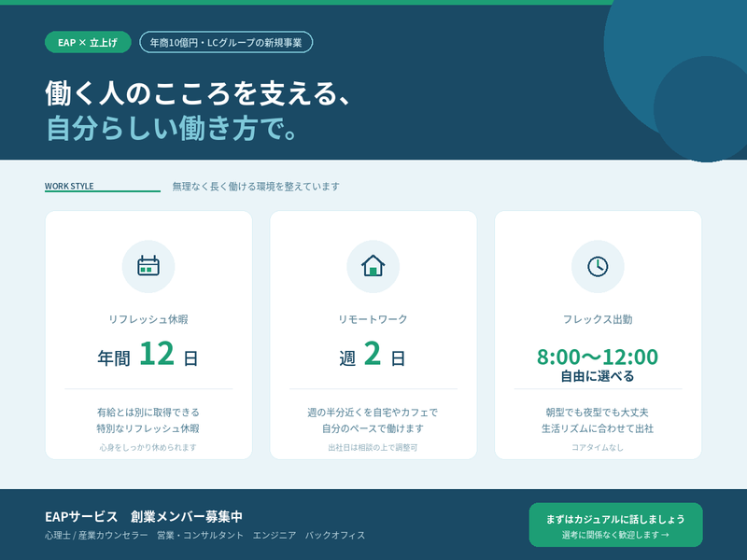Screen dimensions: 747x560
Task: Click the text 有給とは別に取得できる
Action: click(148, 412)
